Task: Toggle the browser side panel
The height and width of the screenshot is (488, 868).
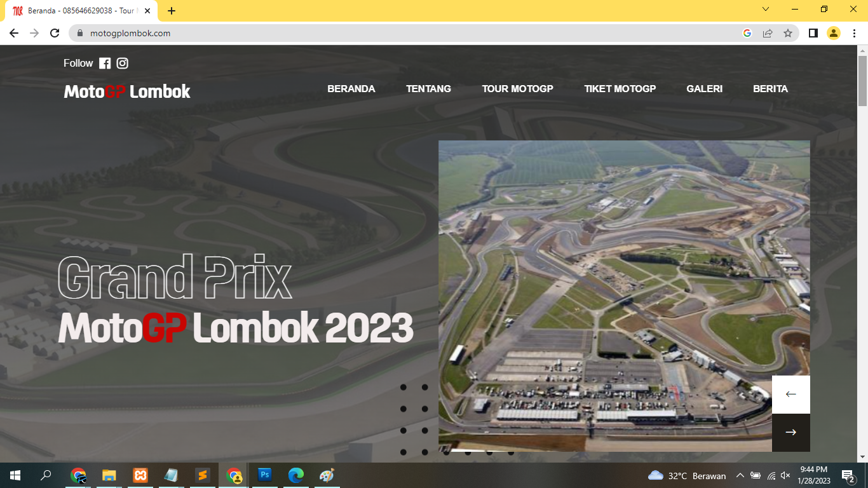Action: [x=813, y=33]
